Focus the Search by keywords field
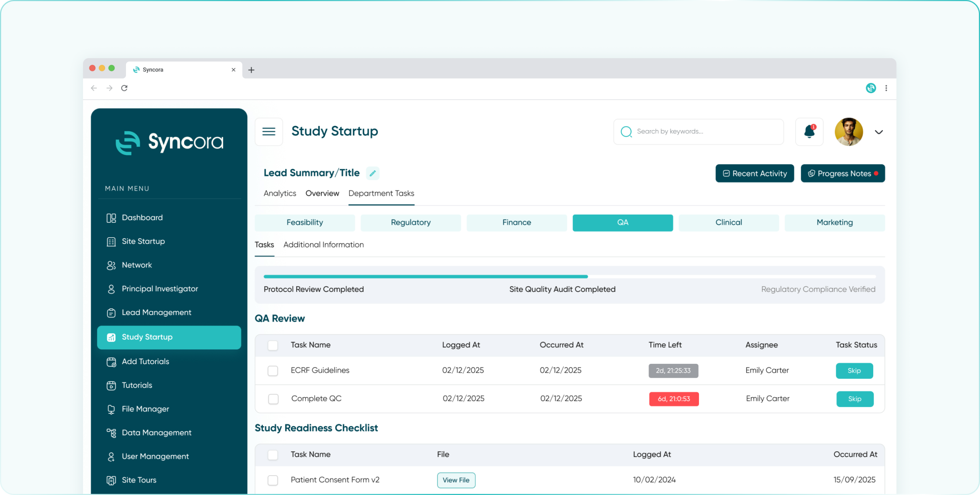 pos(699,132)
